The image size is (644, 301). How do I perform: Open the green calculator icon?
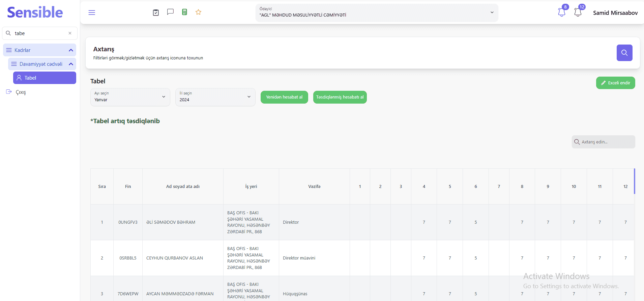point(184,12)
